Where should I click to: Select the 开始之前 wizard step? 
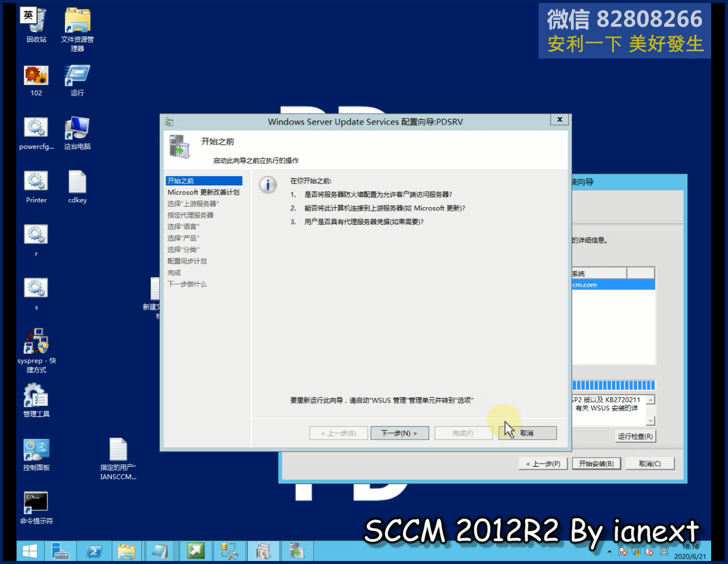point(204,180)
